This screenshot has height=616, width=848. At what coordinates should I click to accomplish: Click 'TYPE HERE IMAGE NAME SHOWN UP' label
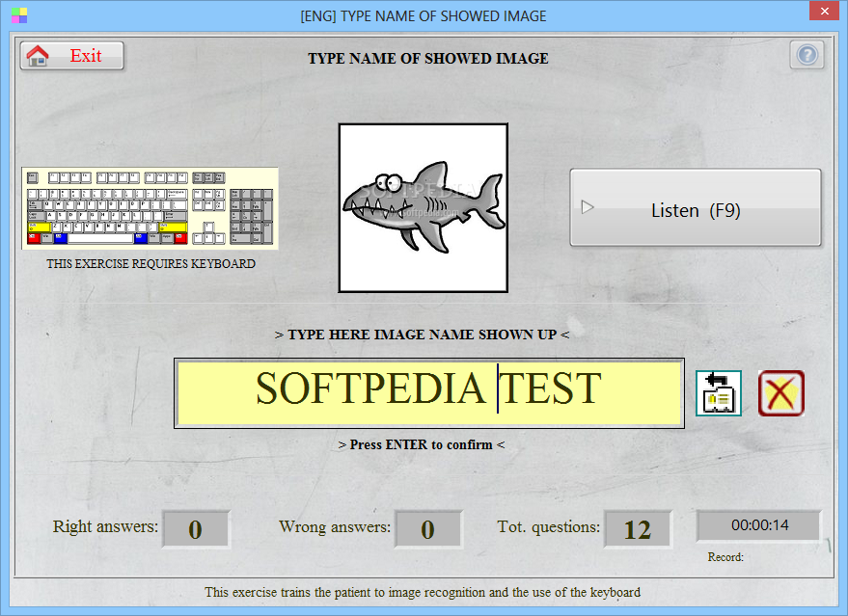pos(422,335)
